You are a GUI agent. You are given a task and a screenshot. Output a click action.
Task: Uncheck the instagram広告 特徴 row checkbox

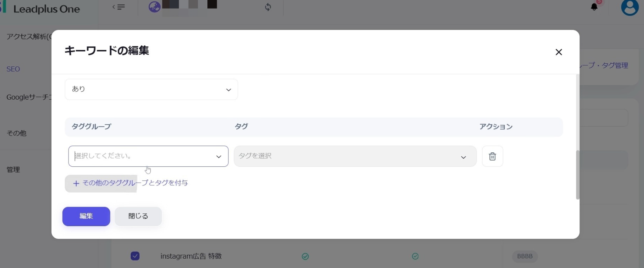135,256
